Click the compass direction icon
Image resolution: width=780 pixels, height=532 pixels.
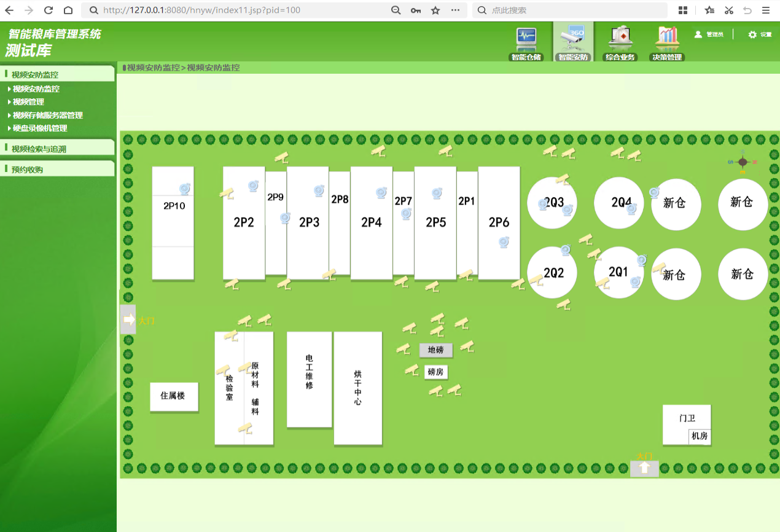pyautogui.click(x=743, y=162)
